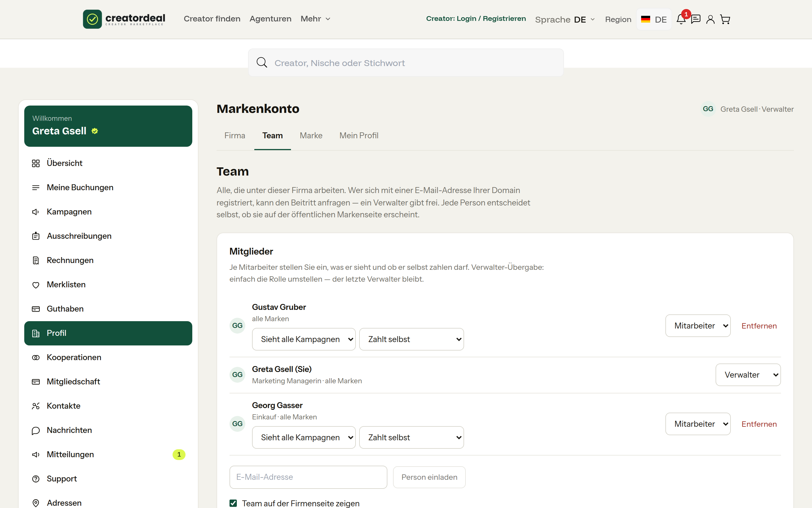812x508 pixels.
Task: Remove Gustav Gruber via Entfernen
Action: pos(759,326)
